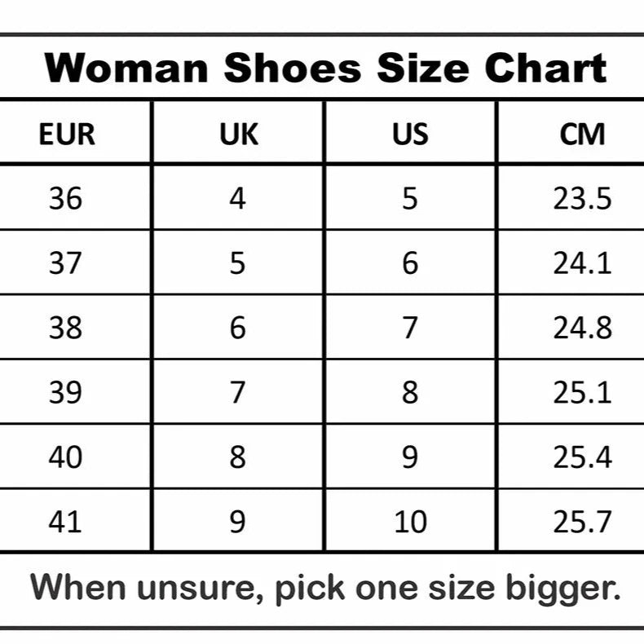644x644 pixels.
Task: Click EUR size 38 cell
Action: (65, 328)
